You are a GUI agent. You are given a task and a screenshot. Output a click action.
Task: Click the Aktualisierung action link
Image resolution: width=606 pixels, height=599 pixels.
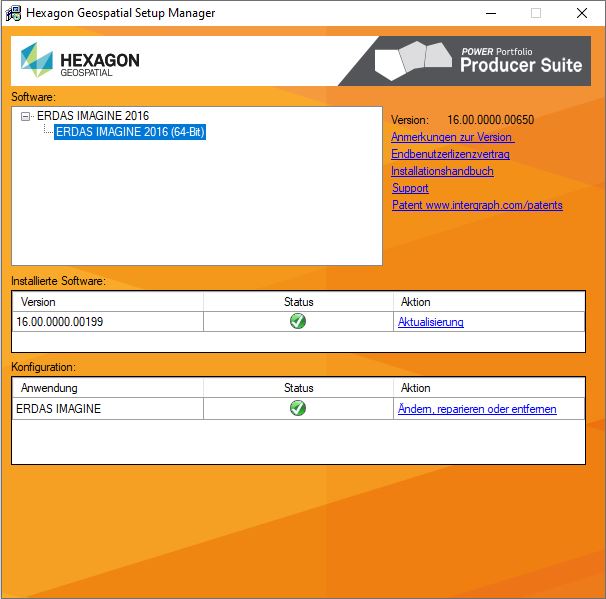[x=431, y=322]
